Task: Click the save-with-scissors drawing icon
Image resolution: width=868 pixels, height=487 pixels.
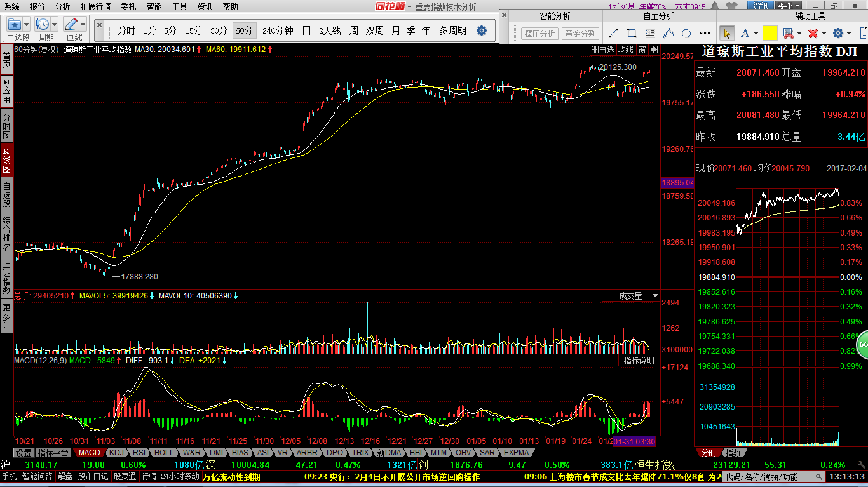Action: pyautogui.click(x=788, y=33)
